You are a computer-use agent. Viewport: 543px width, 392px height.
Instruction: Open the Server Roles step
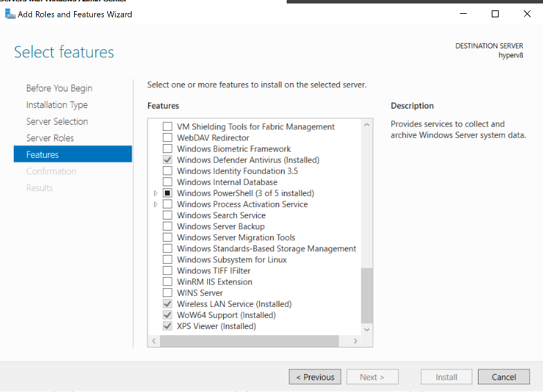click(x=50, y=139)
